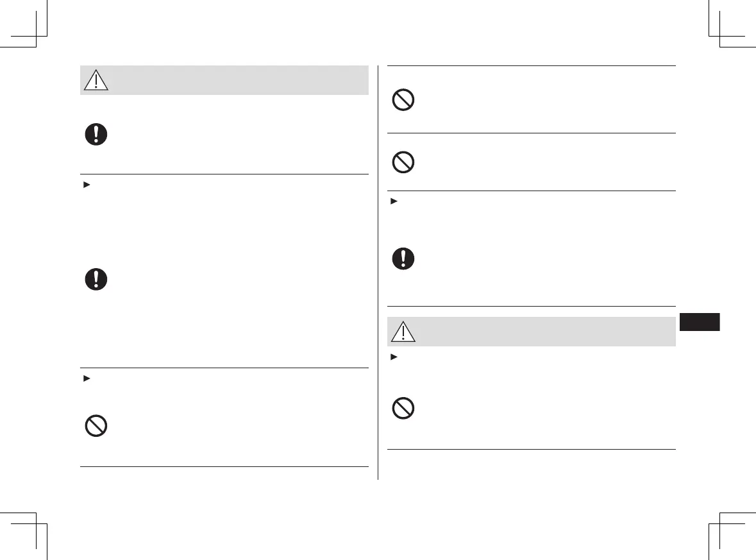Click the arrow bullet above right column exclamation icon
756x560 pixels.
[x=392, y=201]
